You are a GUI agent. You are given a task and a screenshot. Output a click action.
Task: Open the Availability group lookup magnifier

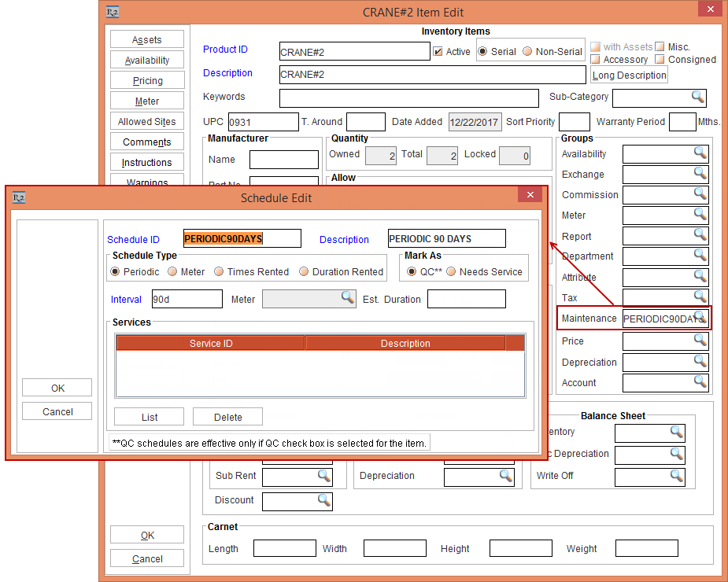click(x=700, y=153)
